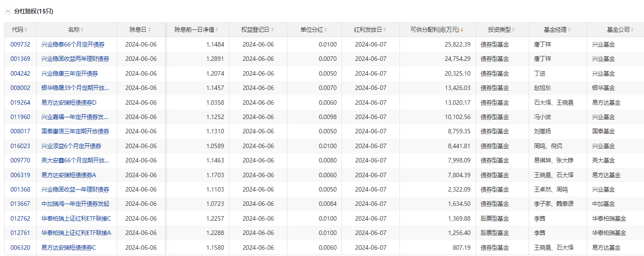644x256 pixels.
Task: Sort by 除息日 column sort icon
Action: (149, 30)
